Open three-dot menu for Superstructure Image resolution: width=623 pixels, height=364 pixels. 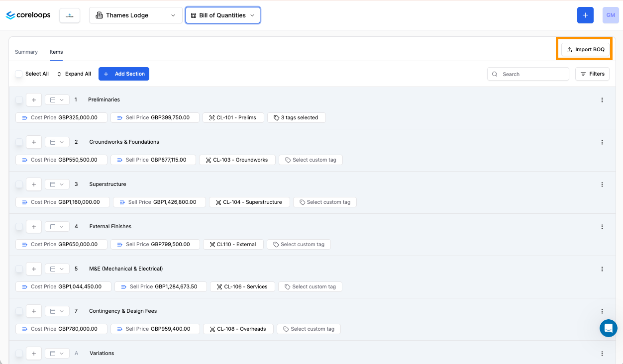pyautogui.click(x=602, y=184)
